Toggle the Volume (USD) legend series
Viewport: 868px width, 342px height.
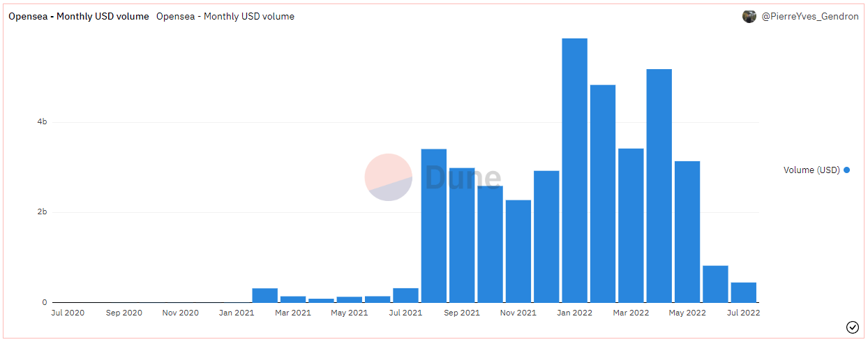tap(816, 170)
